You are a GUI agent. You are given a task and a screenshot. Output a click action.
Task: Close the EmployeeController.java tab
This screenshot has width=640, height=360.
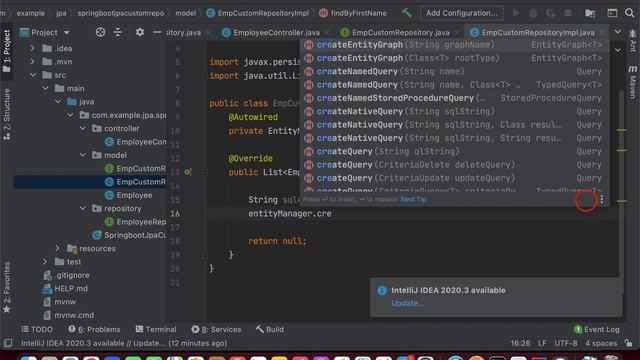point(327,32)
